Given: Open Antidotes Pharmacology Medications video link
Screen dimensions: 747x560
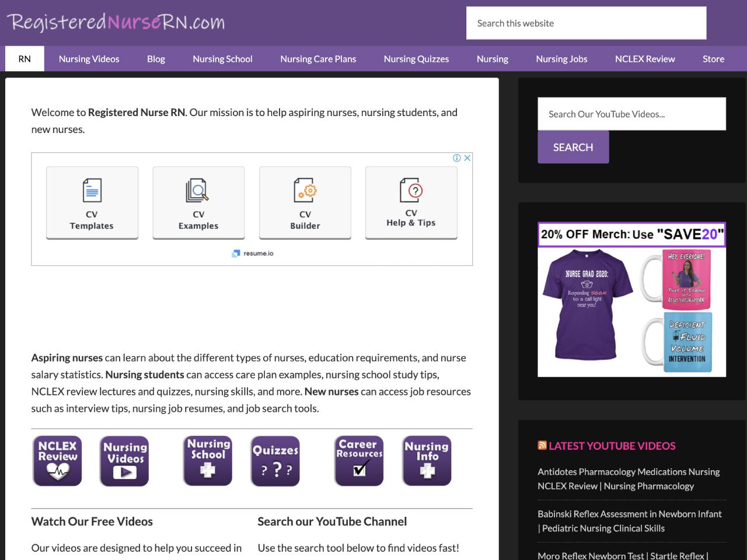Looking at the screenshot, I should pos(629,479).
